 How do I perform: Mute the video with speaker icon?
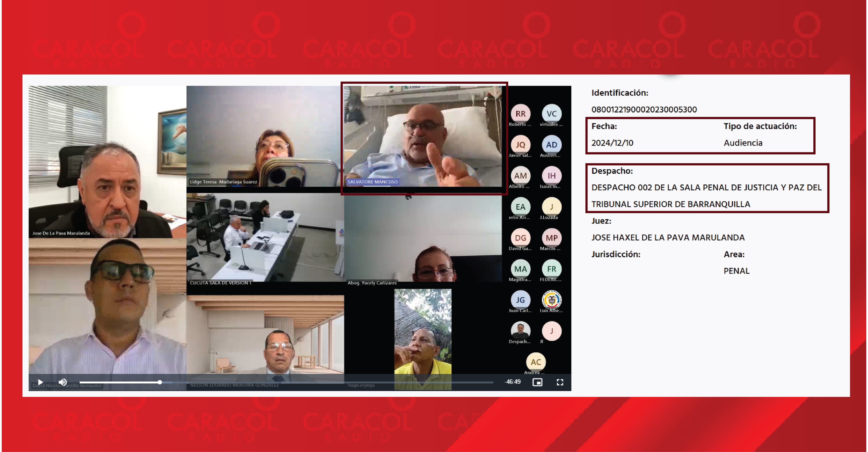tap(63, 382)
